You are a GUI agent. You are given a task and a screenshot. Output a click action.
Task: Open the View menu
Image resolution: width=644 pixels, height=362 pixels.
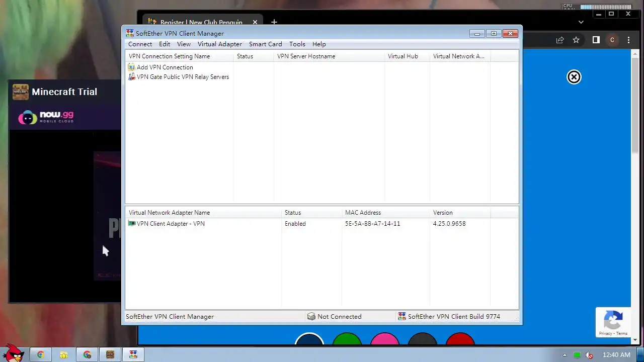(184, 44)
